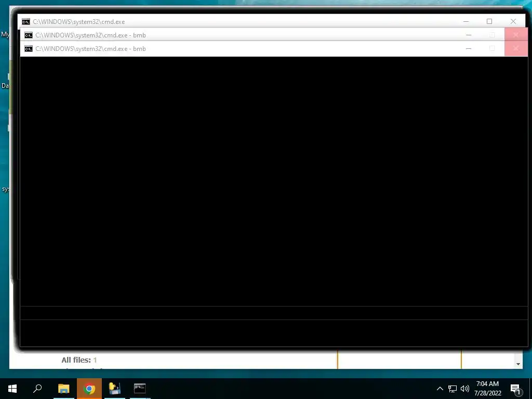Close the middle cmd.exe - bmb window
Screen dimensions: 532x399
click(x=516, y=35)
